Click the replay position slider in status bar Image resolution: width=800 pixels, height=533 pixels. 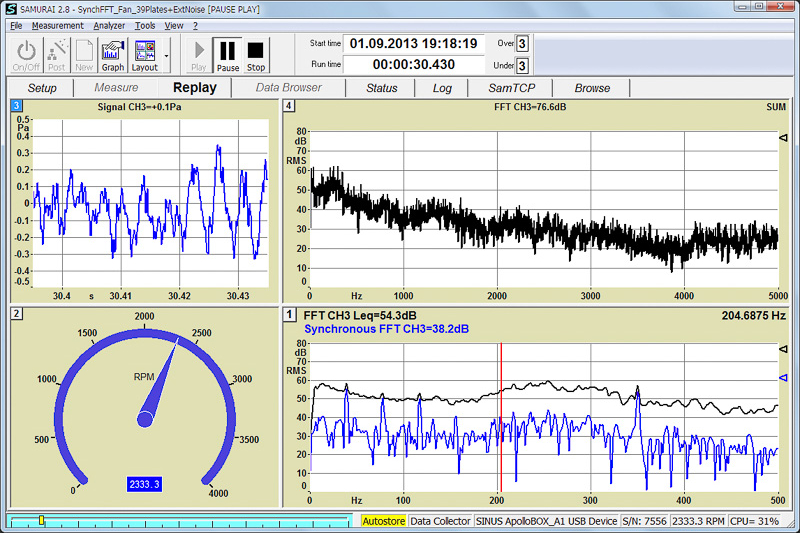pos(41,521)
